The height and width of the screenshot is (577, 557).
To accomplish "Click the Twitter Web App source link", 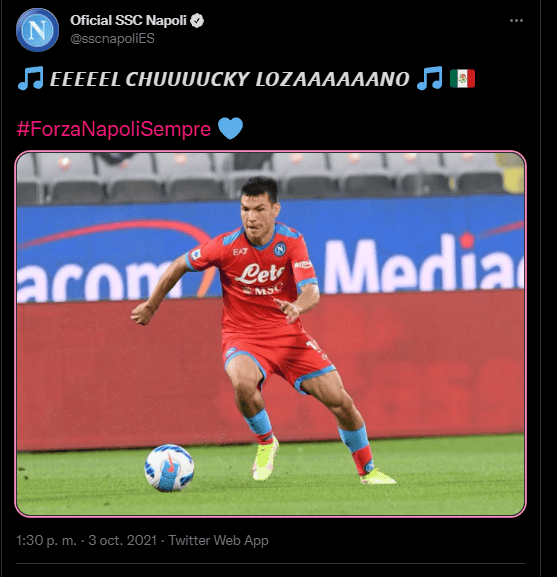I will pyautogui.click(x=219, y=541).
